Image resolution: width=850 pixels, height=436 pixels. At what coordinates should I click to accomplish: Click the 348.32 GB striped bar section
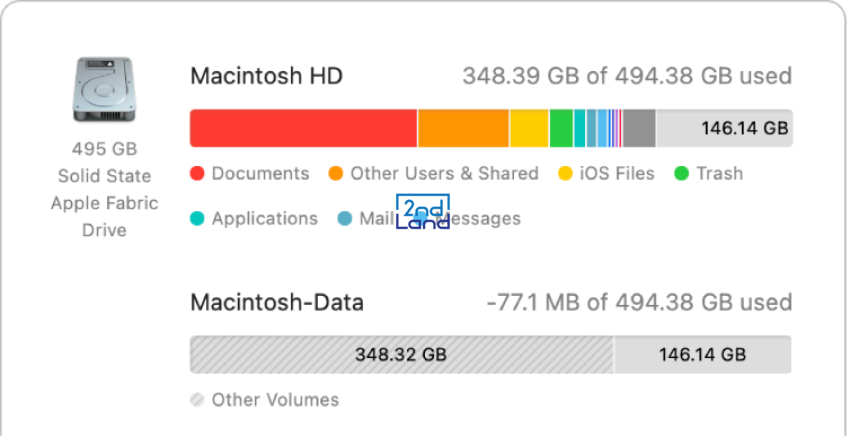click(x=401, y=355)
